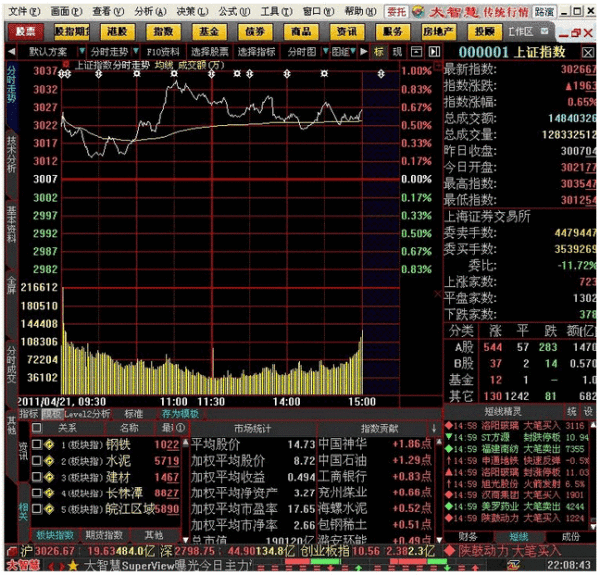600x575 pixels.
Task: Click the 委托 order entrust icon
Action: click(x=396, y=11)
